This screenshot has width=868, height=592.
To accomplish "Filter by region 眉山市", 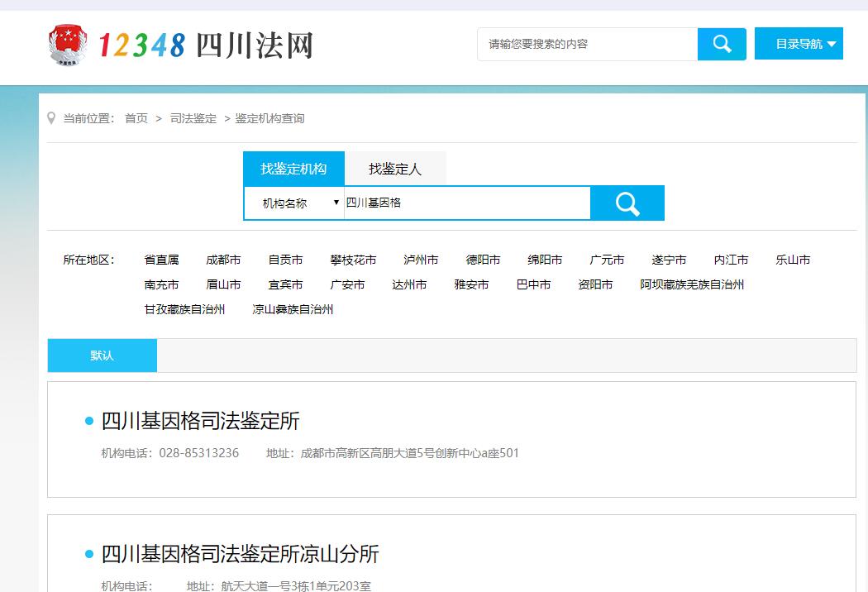I will (x=224, y=284).
